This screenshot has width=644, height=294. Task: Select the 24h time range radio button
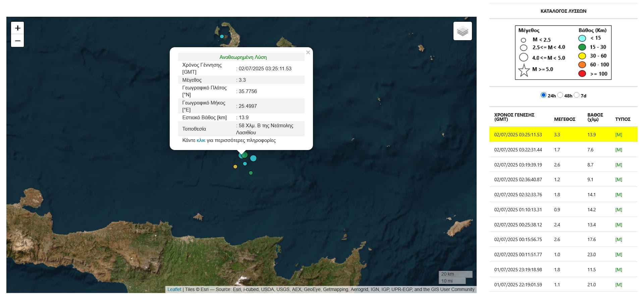pos(543,95)
